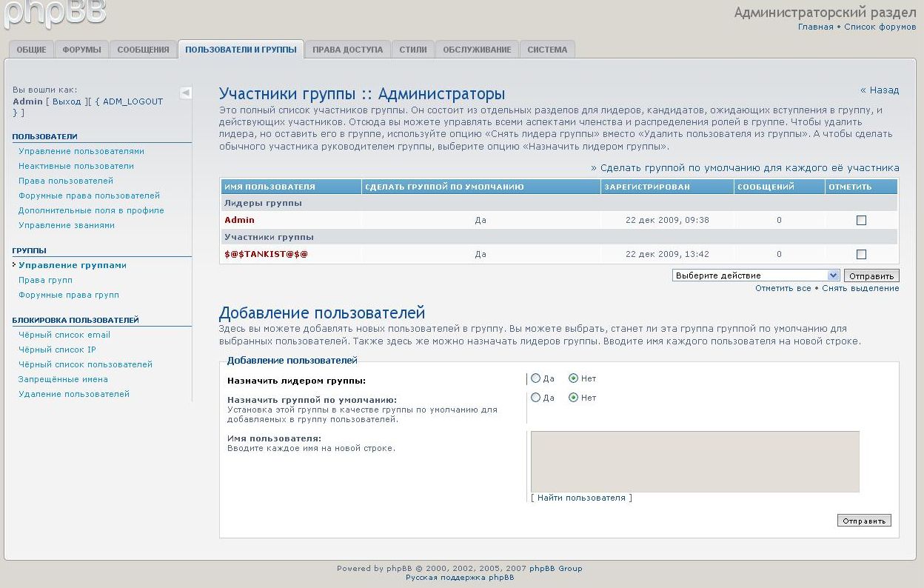Open 'Чёрный список IP' in sidebar
Viewport: 924px width, 588px height.
(57, 350)
